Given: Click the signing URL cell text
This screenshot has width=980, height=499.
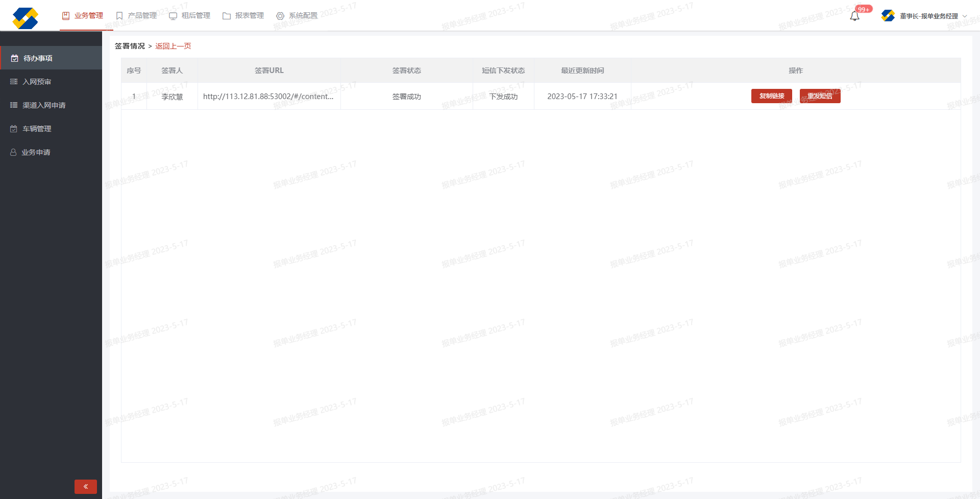Looking at the screenshot, I should (x=268, y=97).
